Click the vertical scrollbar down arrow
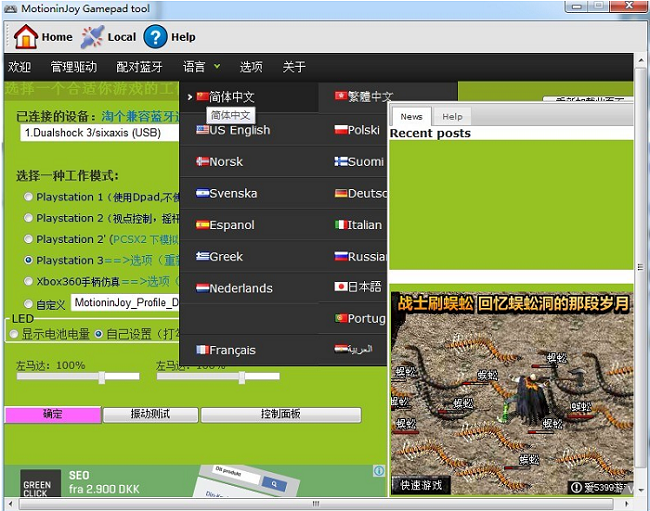Image resolution: width=650 pixels, height=511 pixels. coord(641,490)
